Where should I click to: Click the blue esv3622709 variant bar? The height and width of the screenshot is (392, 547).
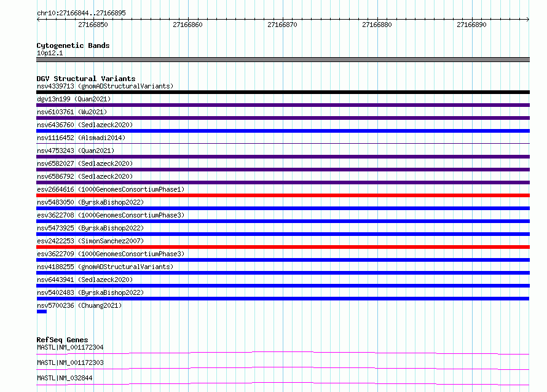pyautogui.click(x=283, y=260)
